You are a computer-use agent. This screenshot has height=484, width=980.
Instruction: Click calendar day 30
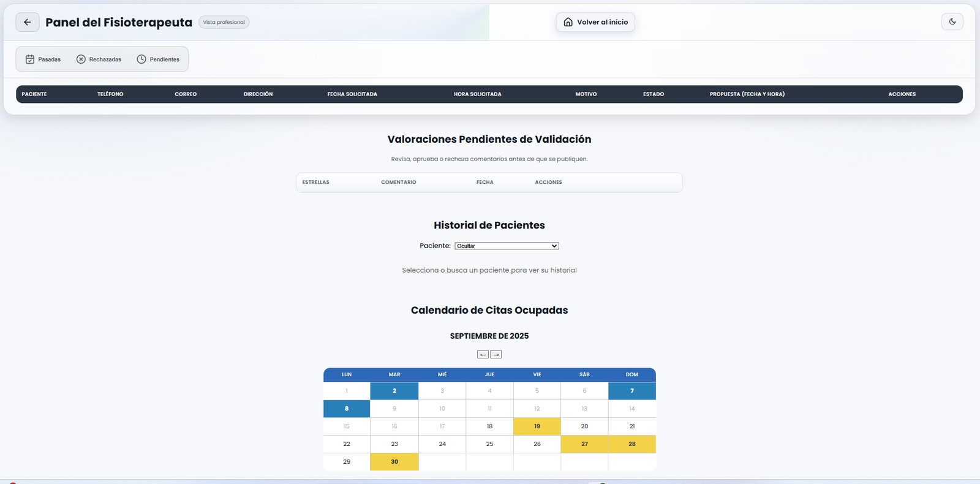pyautogui.click(x=394, y=462)
